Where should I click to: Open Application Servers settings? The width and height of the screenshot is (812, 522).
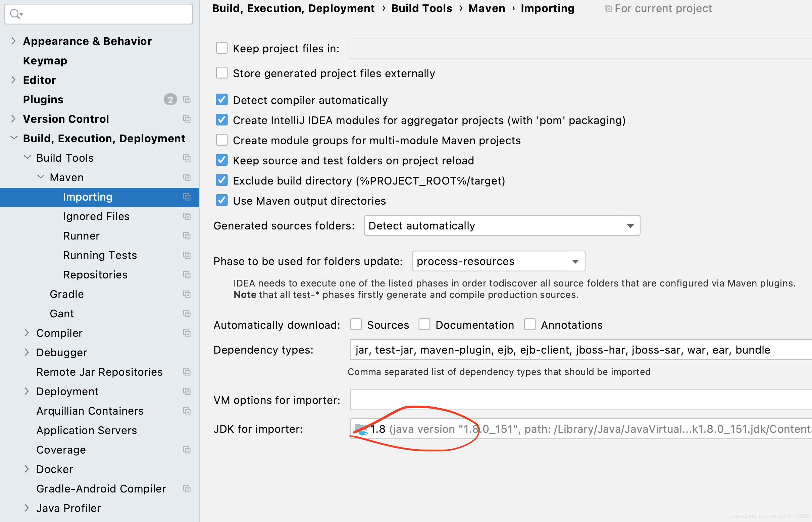pos(87,430)
